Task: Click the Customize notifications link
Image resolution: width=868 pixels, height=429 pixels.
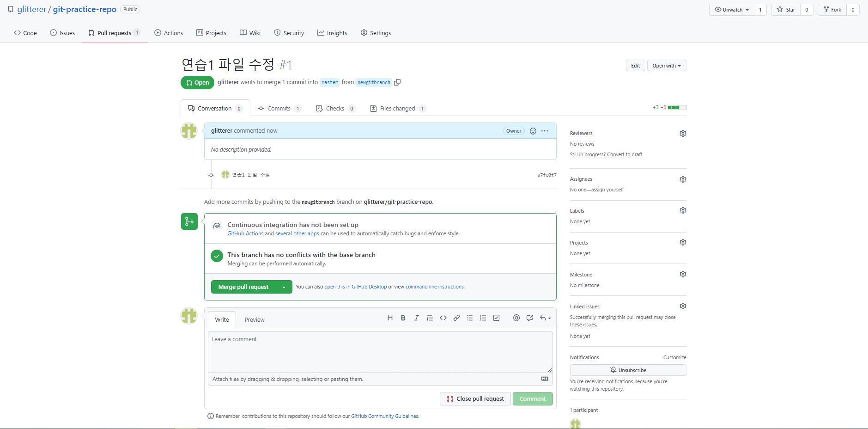Action: [x=675, y=358]
